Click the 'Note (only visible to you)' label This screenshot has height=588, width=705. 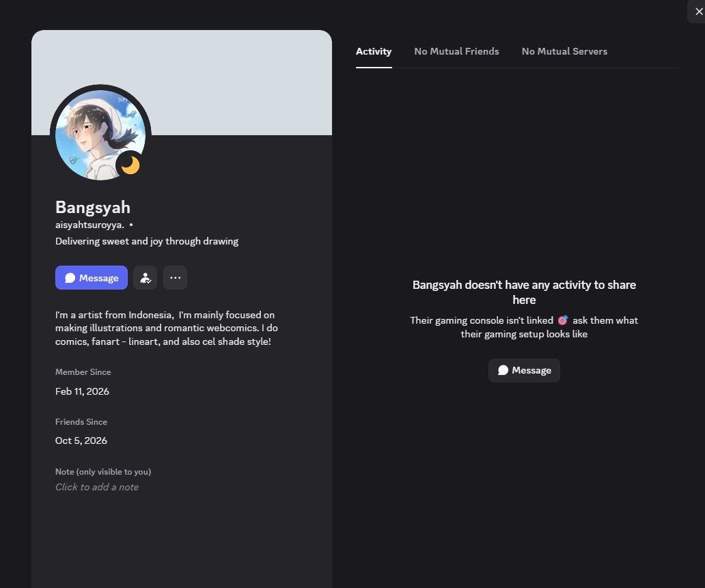click(103, 472)
